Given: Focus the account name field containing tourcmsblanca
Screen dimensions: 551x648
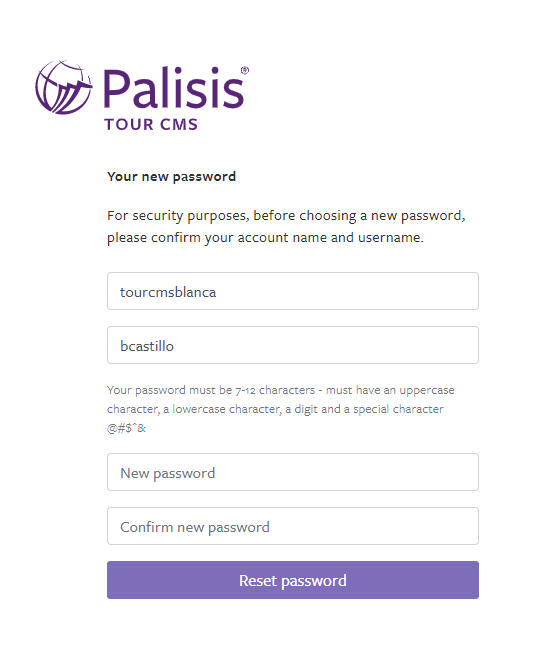Looking at the screenshot, I should click(293, 291).
